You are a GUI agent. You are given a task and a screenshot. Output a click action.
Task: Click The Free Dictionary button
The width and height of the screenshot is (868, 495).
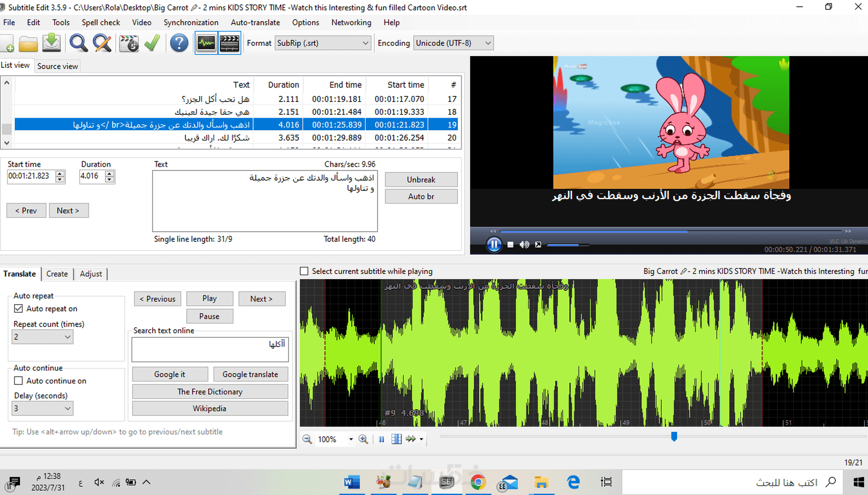[x=210, y=392]
